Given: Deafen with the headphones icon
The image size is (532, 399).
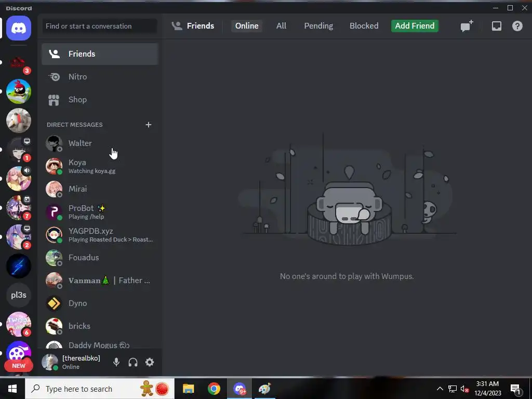Looking at the screenshot, I should tap(133, 362).
